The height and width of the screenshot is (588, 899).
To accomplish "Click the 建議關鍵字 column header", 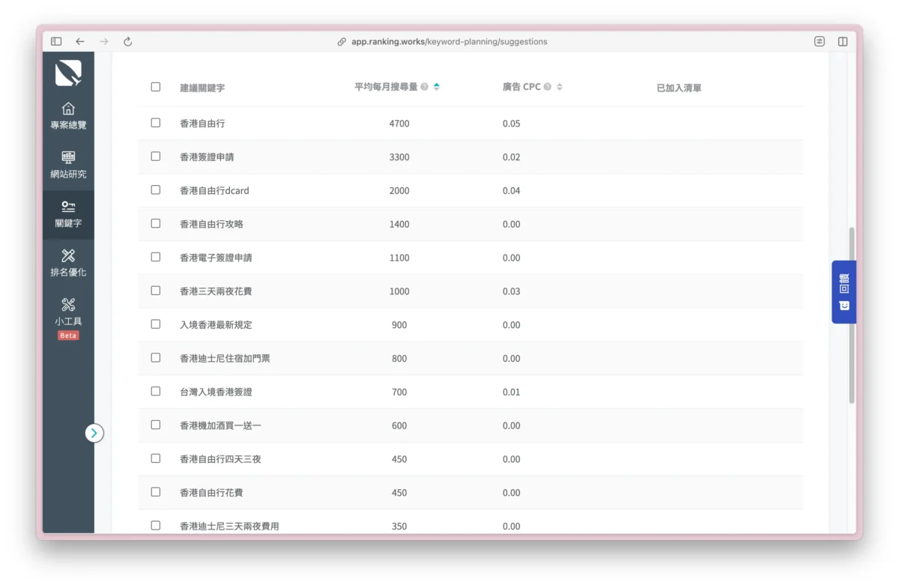I will pyautogui.click(x=202, y=88).
